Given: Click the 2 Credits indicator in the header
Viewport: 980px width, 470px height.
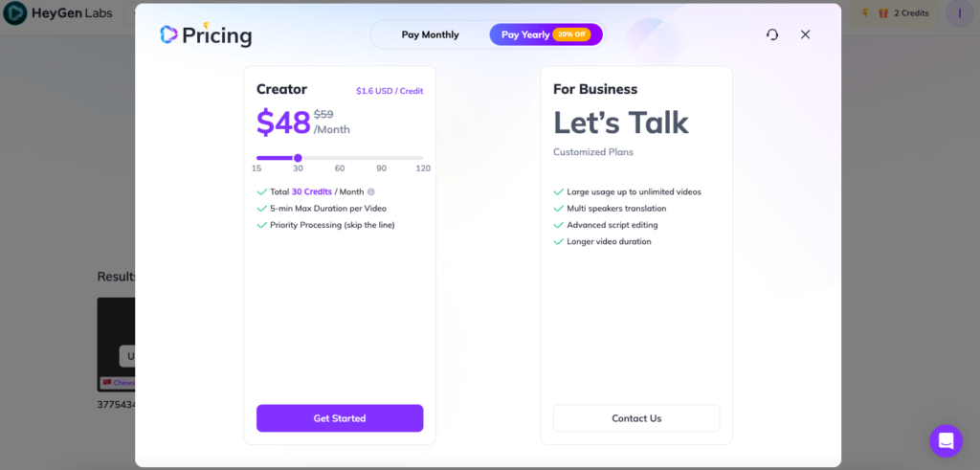Looking at the screenshot, I should pos(910,13).
